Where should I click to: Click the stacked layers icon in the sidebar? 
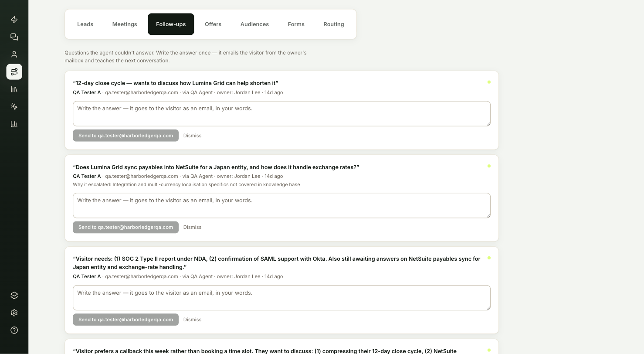(14, 296)
